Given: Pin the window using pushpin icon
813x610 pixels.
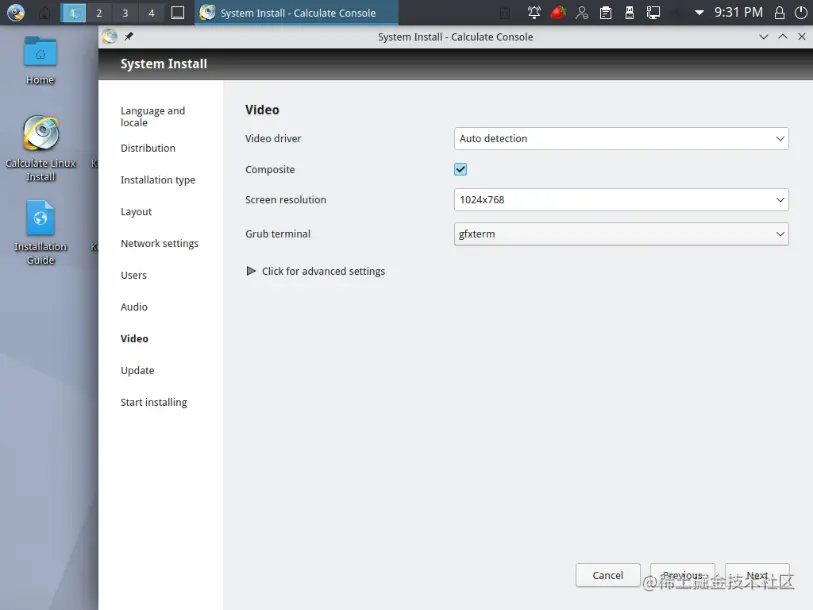Looking at the screenshot, I should click(129, 36).
